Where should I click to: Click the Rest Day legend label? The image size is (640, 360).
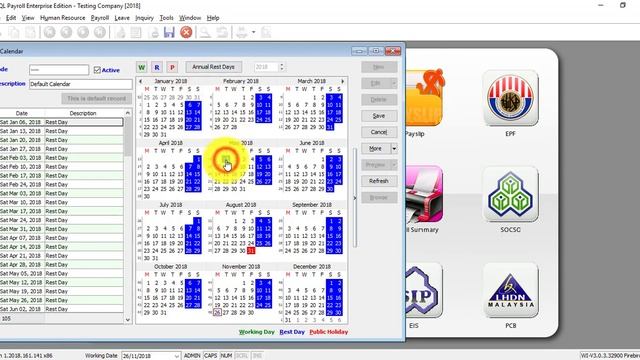coord(292,332)
